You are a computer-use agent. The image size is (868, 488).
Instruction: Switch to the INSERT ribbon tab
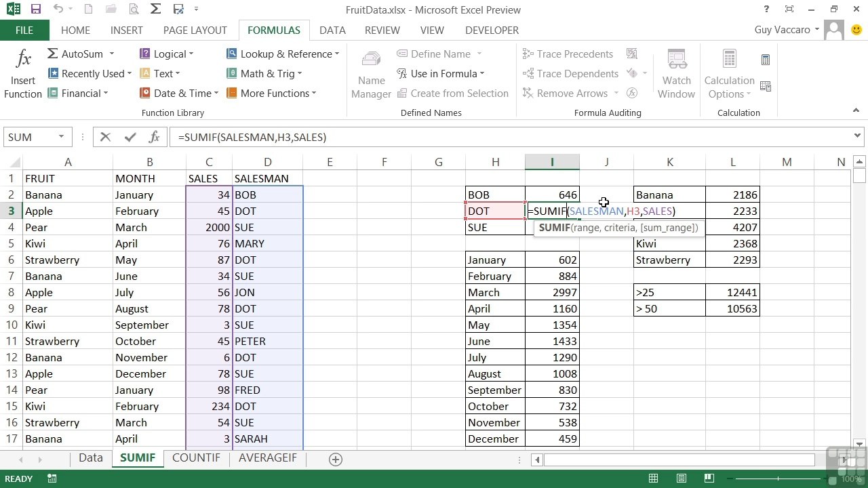[127, 30]
